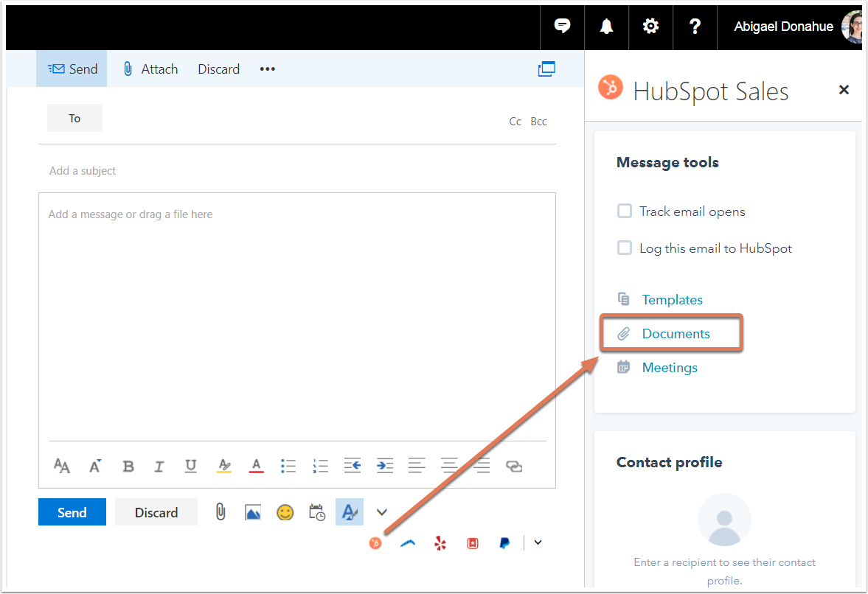Toggle the formatting options button

pos(350,512)
